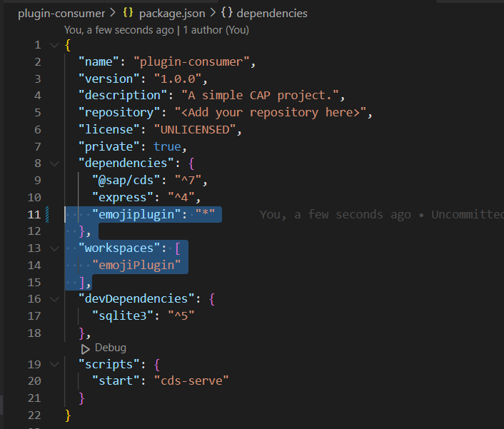
Task: Click the "scripts" key
Action: click(109, 365)
